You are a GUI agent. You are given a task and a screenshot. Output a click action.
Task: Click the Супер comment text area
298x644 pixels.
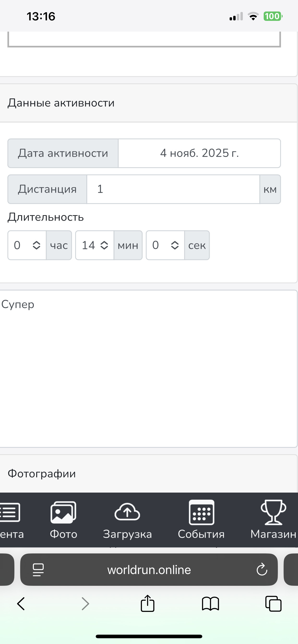pyautogui.click(x=149, y=369)
